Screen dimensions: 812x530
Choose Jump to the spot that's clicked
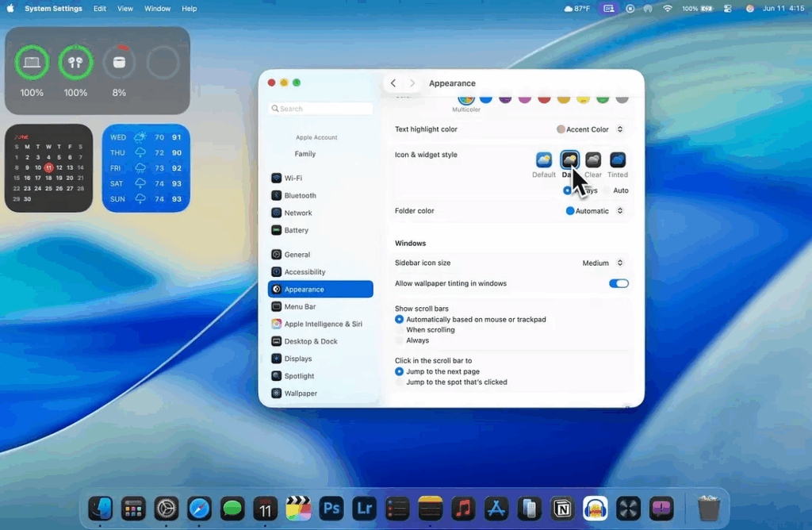tap(400, 382)
